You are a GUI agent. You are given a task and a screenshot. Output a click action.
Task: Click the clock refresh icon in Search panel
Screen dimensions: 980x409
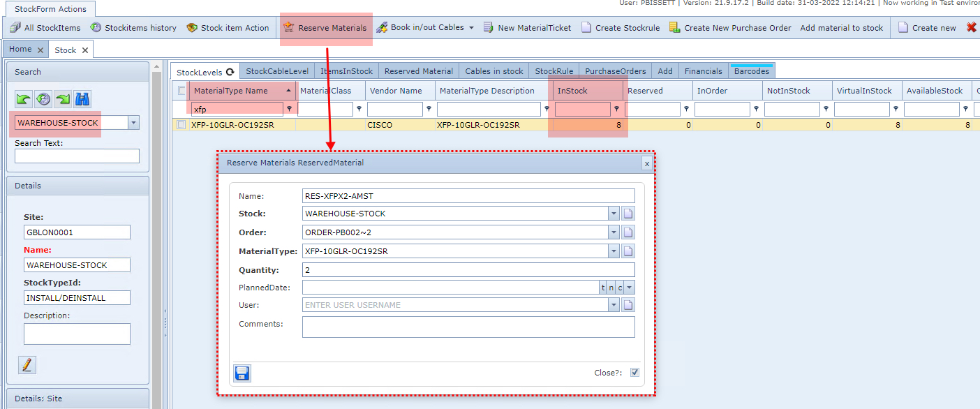pos(43,99)
